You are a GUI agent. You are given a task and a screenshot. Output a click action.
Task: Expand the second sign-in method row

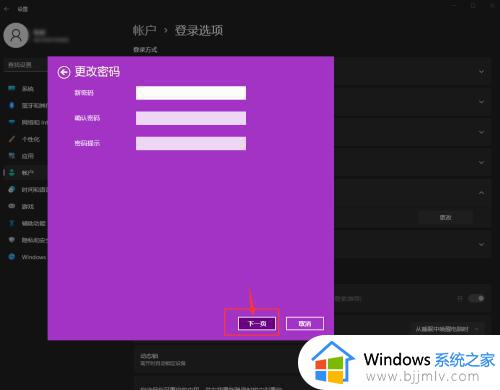(481, 101)
